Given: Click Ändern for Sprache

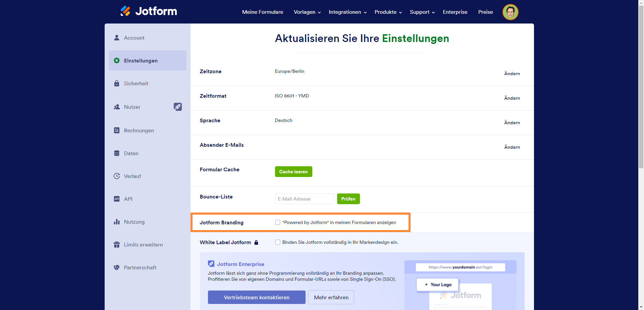Looking at the screenshot, I should pyautogui.click(x=512, y=123).
